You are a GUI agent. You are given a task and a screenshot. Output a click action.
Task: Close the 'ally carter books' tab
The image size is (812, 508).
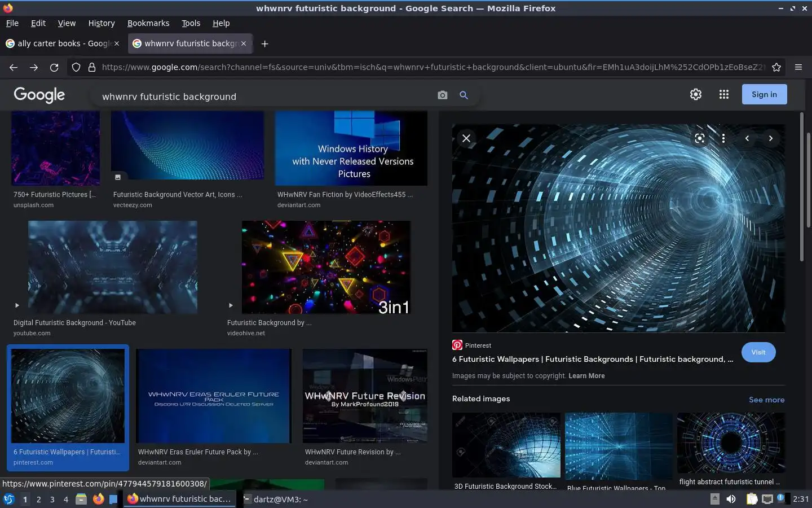pos(117,43)
